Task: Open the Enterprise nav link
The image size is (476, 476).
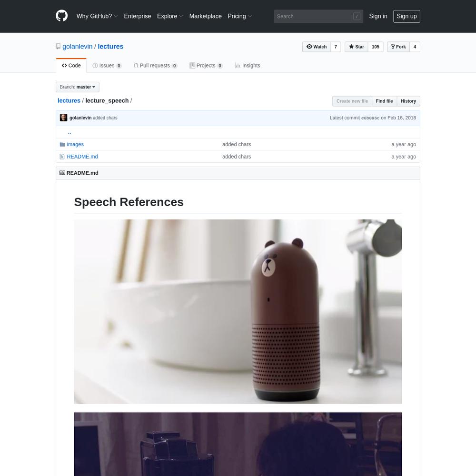Action: click(x=137, y=16)
